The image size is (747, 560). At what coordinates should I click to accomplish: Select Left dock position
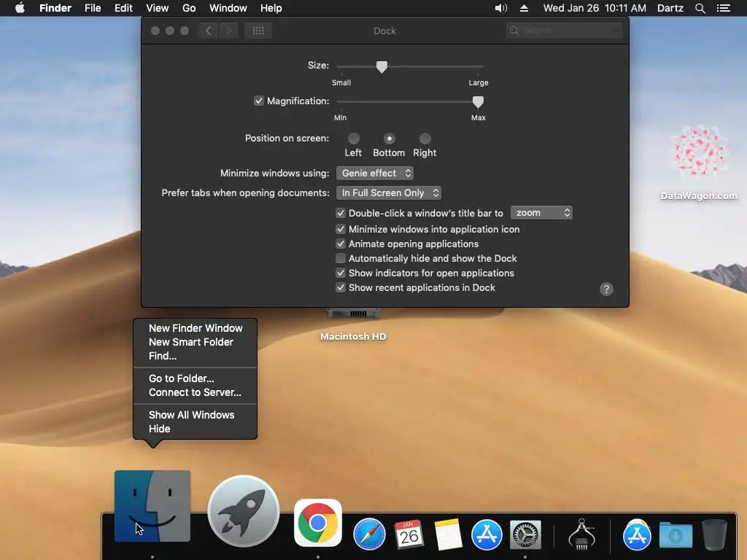click(354, 139)
